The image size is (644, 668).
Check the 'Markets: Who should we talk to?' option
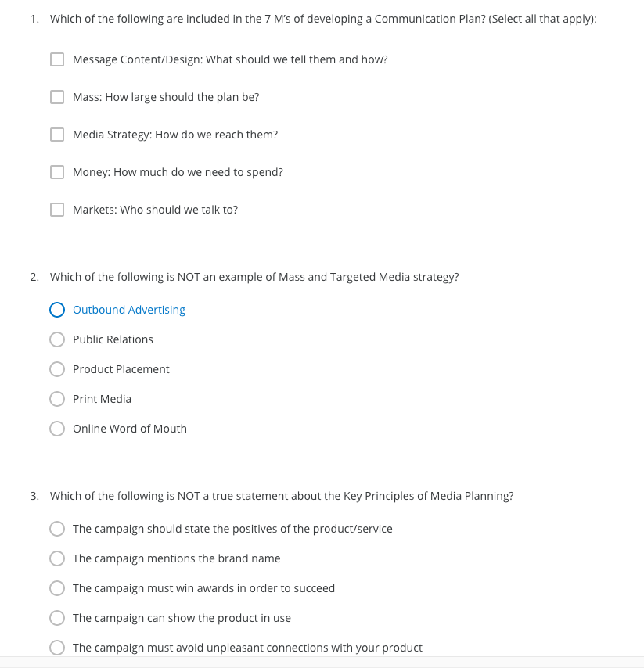tap(56, 210)
